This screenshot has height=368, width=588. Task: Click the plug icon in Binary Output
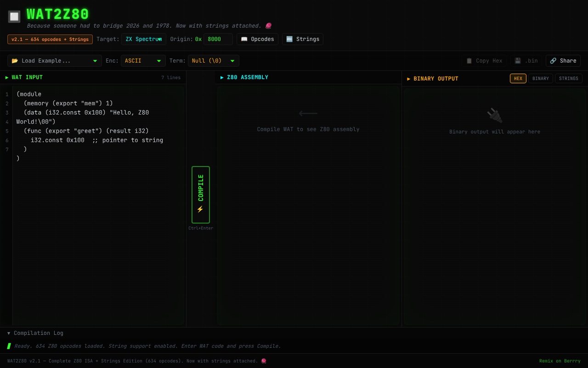click(x=495, y=115)
